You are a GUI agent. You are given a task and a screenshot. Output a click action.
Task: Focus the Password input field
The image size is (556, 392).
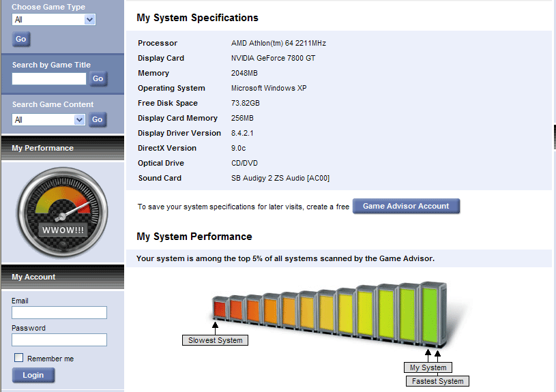coord(59,340)
